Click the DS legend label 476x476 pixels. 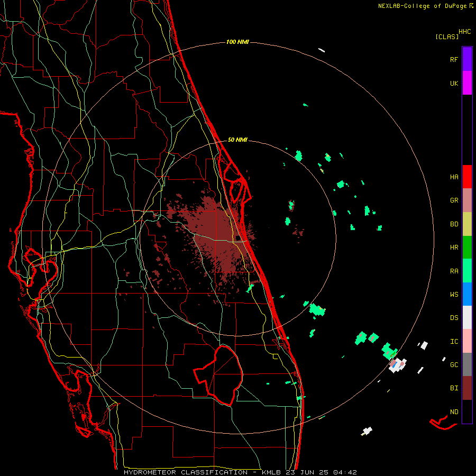(x=454, y=318)
